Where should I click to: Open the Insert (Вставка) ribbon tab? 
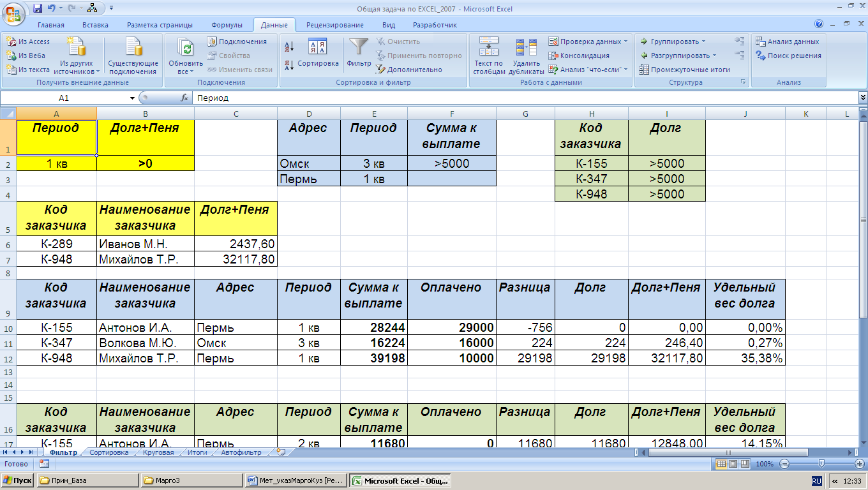point(95,25)
